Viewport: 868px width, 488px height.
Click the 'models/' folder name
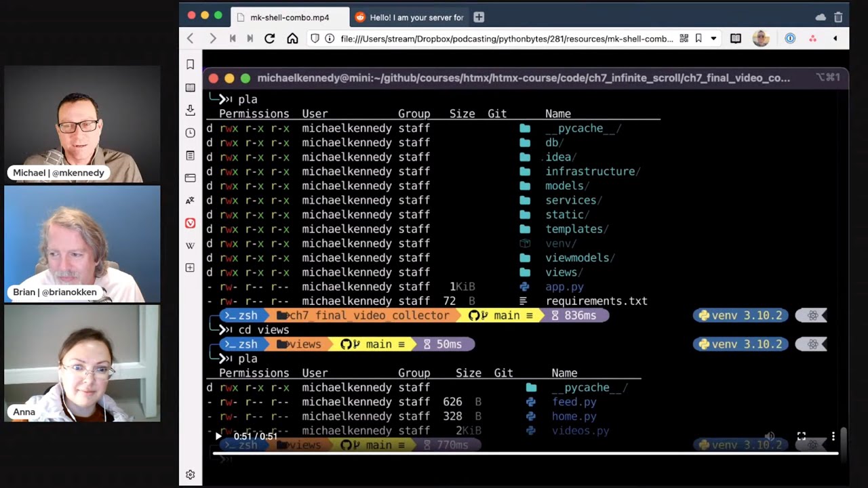(567, 186)
